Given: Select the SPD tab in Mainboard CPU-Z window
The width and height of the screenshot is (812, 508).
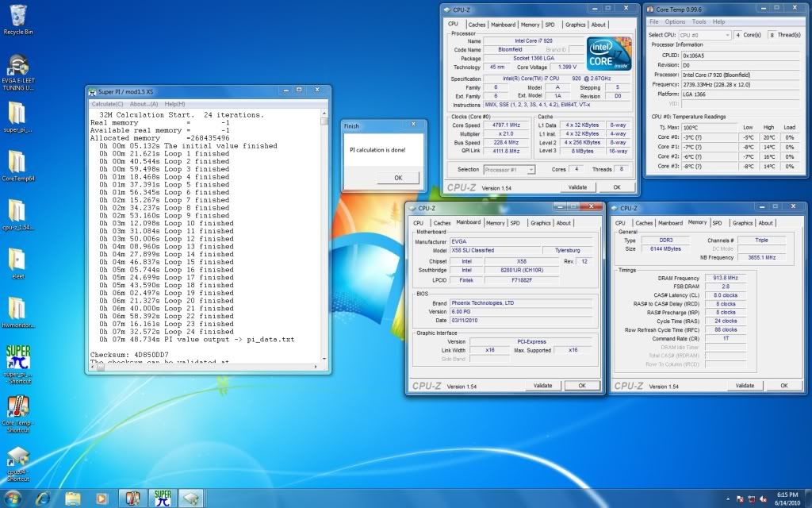Looking at the screenshot, I should click(515, 223).
